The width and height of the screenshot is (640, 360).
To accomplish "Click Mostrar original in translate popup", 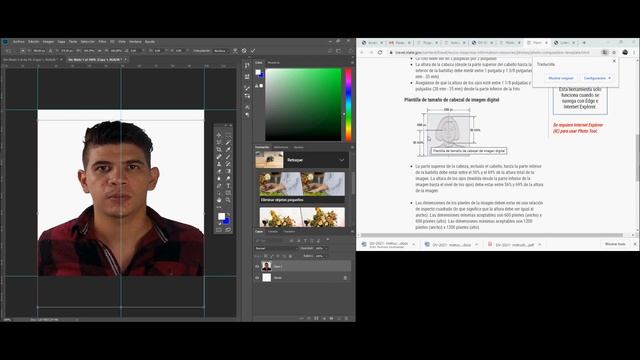I will [560, 78].
